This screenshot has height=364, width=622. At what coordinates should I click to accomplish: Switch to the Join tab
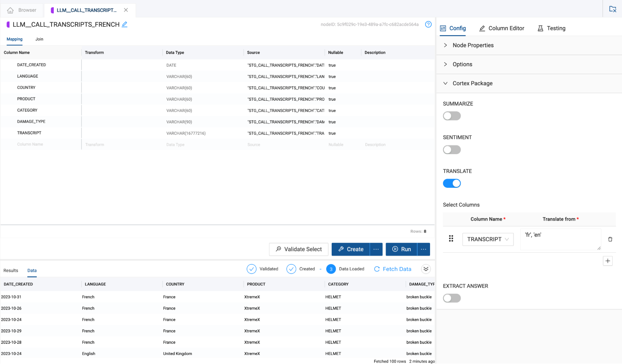coord(39,39)
